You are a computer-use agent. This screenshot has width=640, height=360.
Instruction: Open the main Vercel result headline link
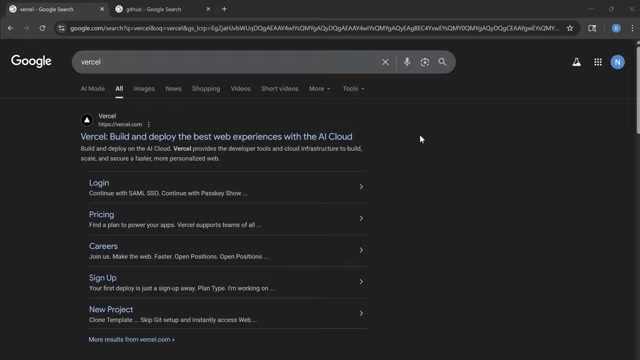pyautogui.click(x=216, y=137)
